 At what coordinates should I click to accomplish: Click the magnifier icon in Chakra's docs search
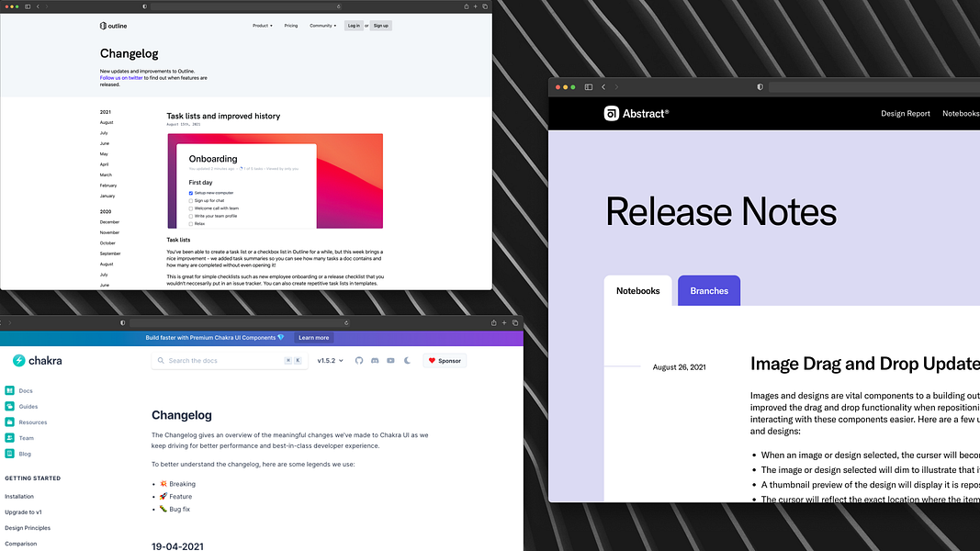coord(161,361)
